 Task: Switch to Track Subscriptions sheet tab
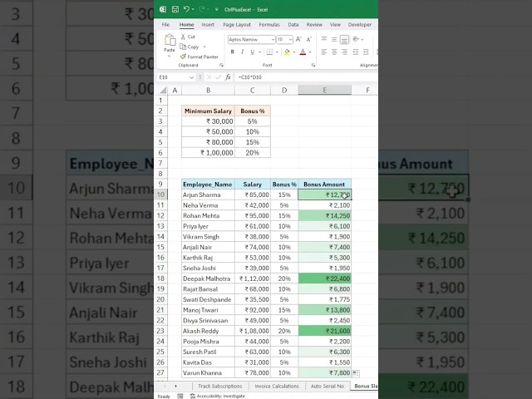(219, 386)
